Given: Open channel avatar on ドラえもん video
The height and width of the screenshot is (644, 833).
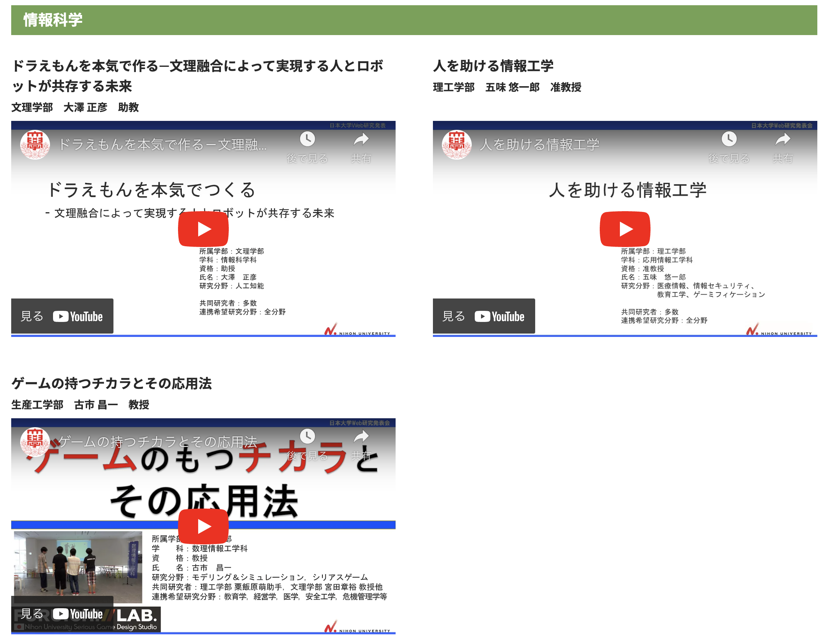Looking at the screenshot, I should (35, 144).
